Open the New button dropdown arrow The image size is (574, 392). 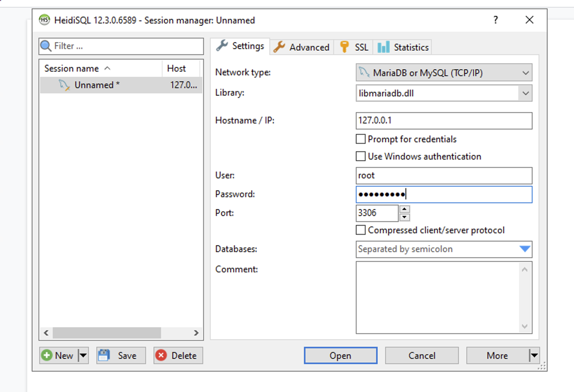[x=83, y=355]
